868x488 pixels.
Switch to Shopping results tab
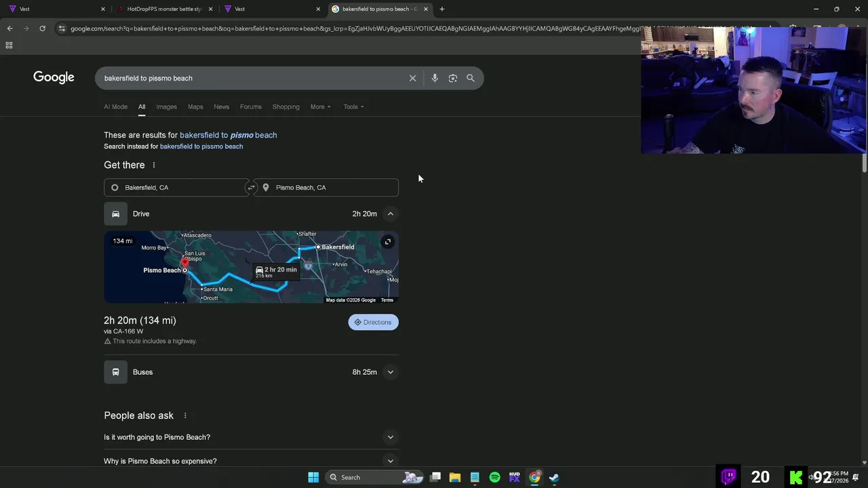click(x=285, y=106)
